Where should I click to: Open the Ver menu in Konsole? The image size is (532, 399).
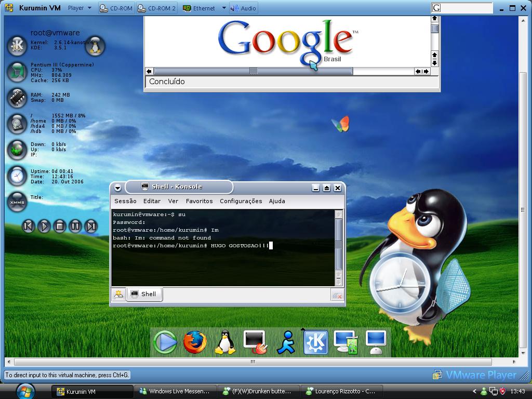[173, 201]
